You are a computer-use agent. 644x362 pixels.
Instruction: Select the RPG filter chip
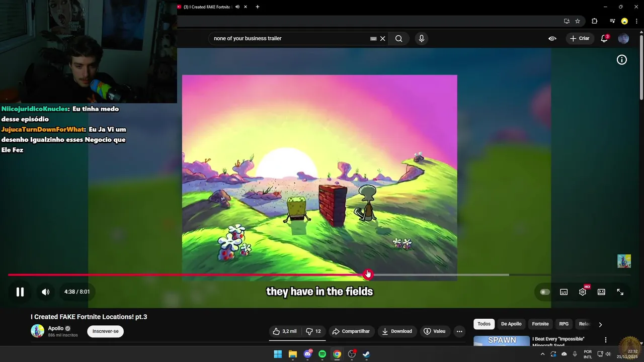click(564, 324)
